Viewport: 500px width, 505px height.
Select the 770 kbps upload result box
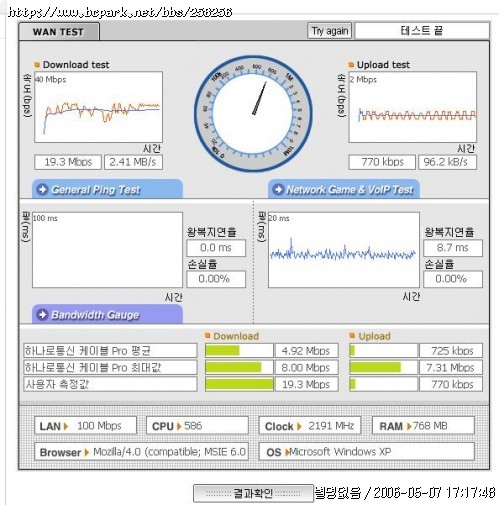(382, 162)
